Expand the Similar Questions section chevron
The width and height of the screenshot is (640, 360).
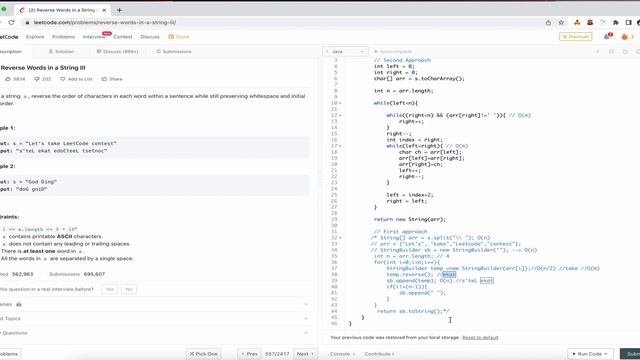coord(306,333)
